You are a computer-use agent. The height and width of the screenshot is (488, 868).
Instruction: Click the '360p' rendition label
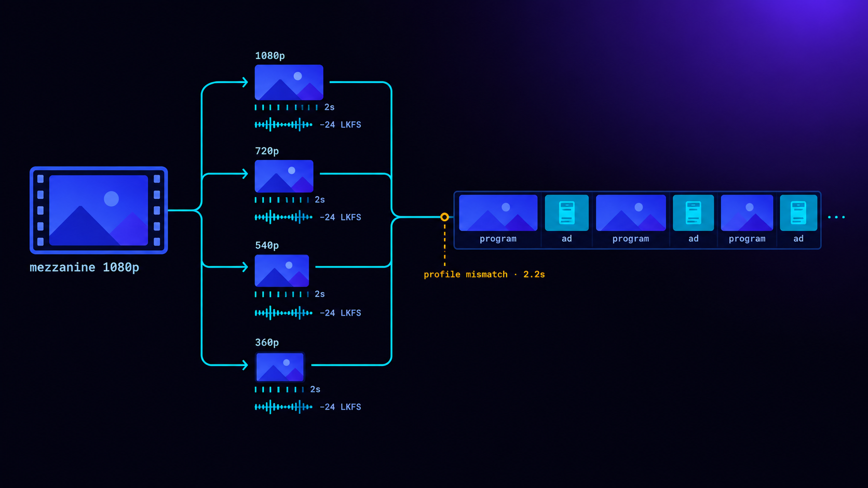[x=267, y=343]
